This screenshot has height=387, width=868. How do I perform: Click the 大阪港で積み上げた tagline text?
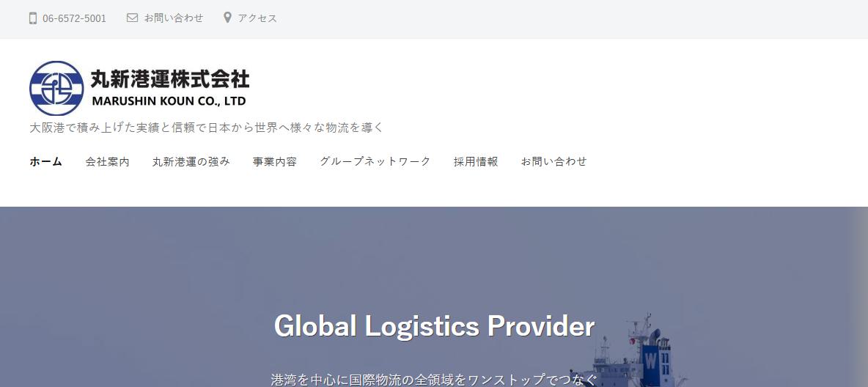[x=206, y=128]
